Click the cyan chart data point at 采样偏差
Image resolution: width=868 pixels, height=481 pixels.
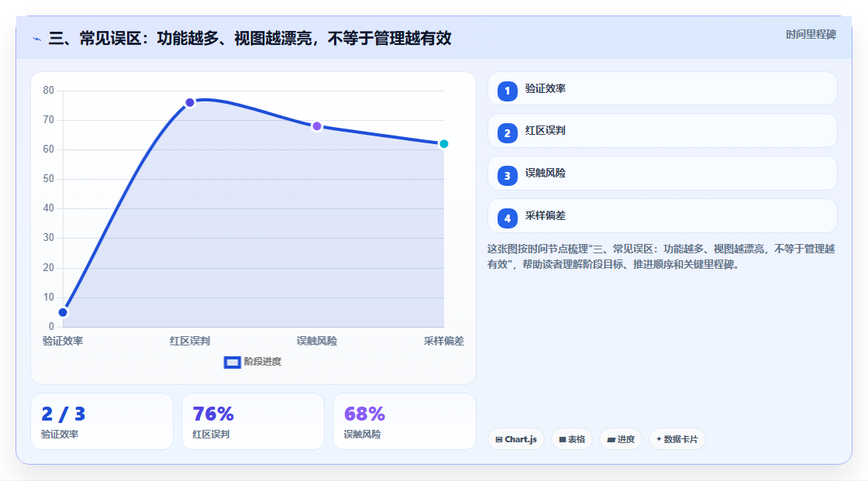coord(443,144)
